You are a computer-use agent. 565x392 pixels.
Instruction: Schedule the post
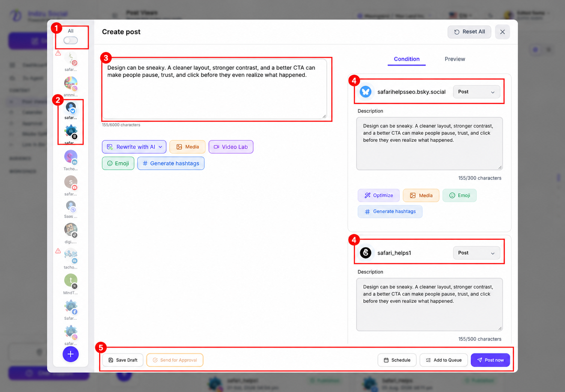point(397,360)
